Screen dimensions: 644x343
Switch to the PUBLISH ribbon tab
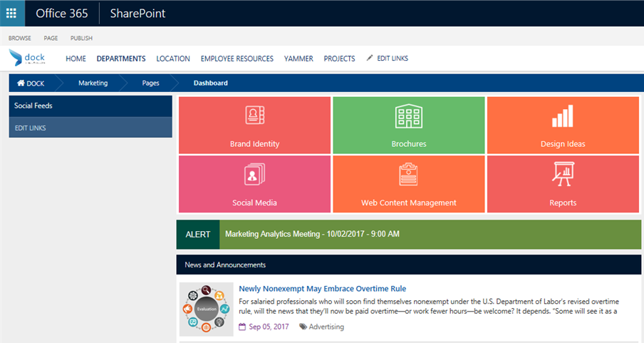tap(81, 38)
